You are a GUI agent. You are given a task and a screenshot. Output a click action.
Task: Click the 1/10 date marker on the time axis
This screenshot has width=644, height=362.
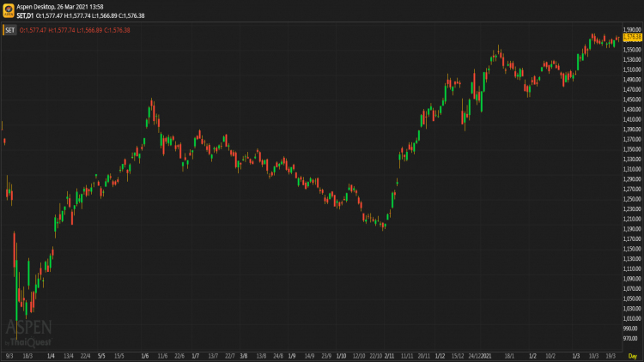341,355
